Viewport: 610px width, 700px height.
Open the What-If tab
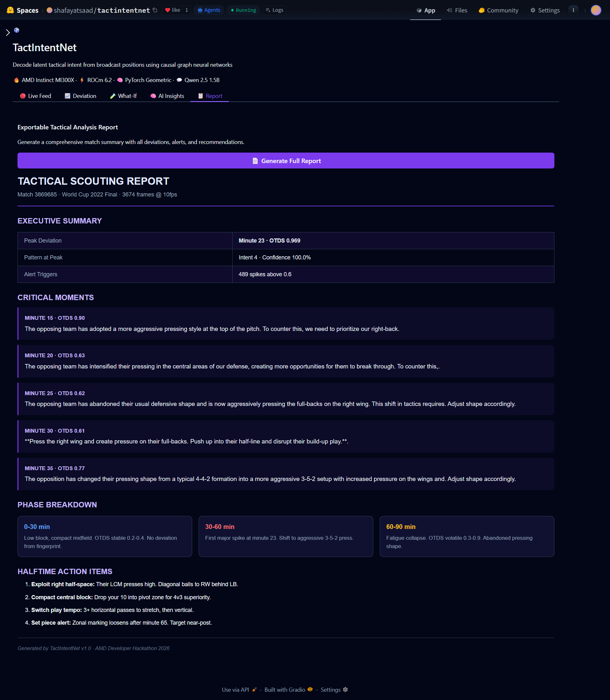[123, 96]
